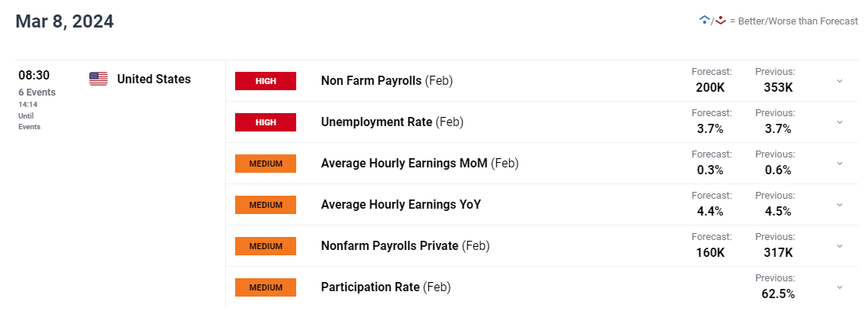Expand Average Hourly Earnings MoM details chevron

(x=839, y=164)
